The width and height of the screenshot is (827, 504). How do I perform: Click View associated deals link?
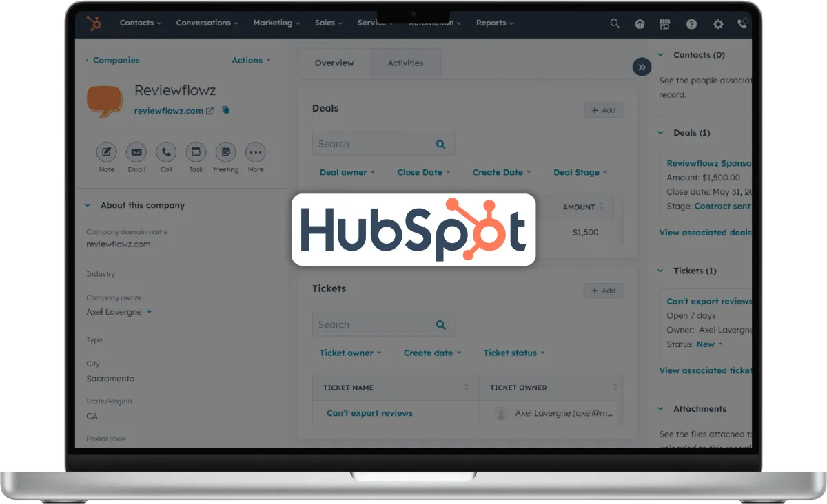pyautogui.click(x=705, y=233)
